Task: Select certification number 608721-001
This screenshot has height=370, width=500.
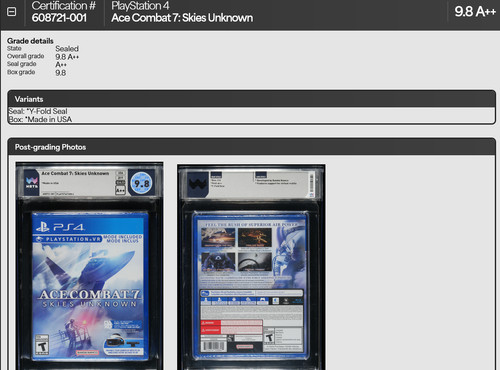Action: (59, 18)
